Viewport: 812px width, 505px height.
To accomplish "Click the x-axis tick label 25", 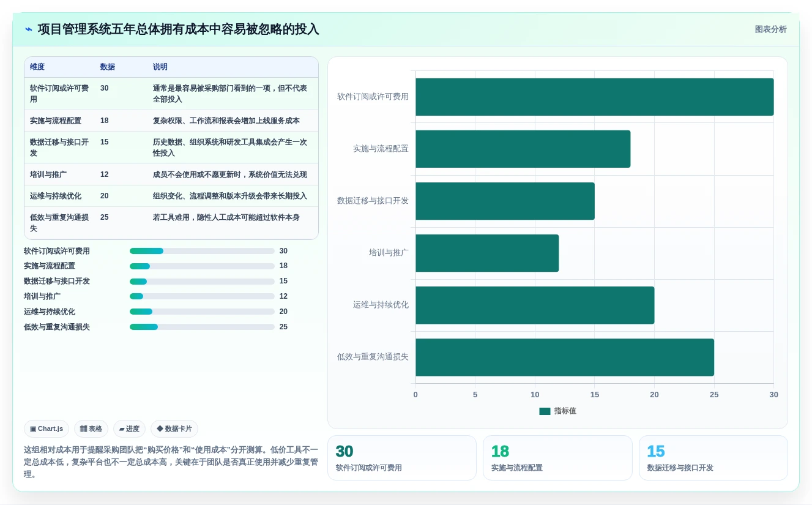I will click(714, 395).
